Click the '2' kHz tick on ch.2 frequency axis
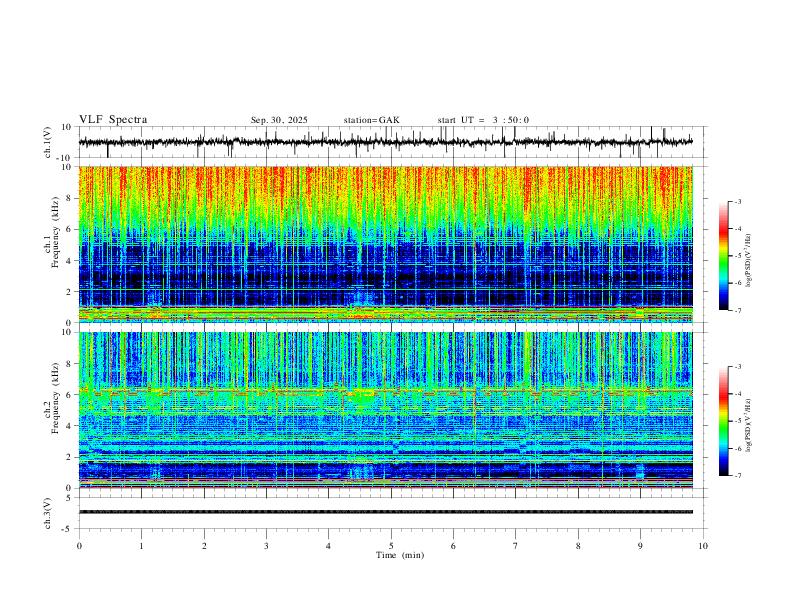This screenshot has height=612, width=792. coord(70,457)
